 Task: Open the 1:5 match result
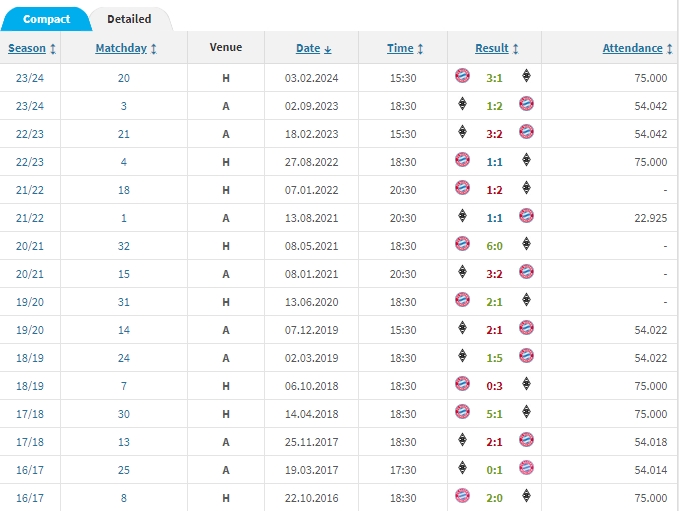click(x=494, y=356)
